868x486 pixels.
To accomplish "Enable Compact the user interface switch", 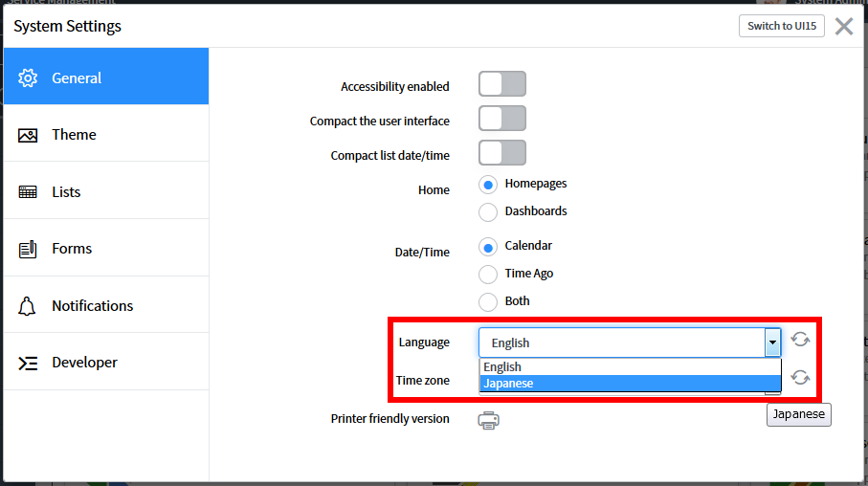I will (x=502, y=119).
